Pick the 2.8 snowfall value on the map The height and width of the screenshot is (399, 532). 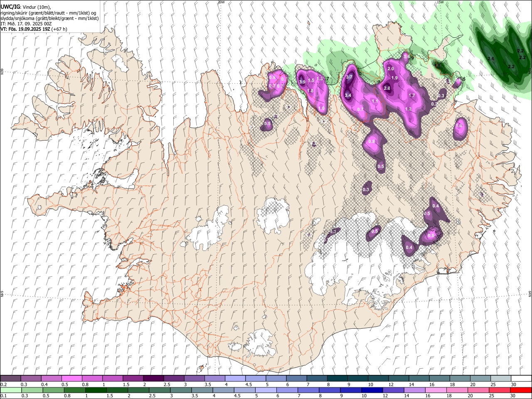click(x=387, y=88)
